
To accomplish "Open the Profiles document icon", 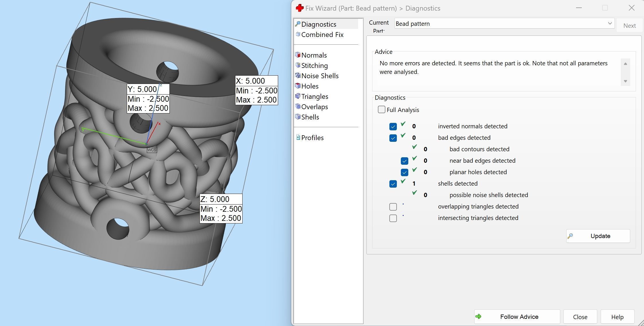I will 298,137.
